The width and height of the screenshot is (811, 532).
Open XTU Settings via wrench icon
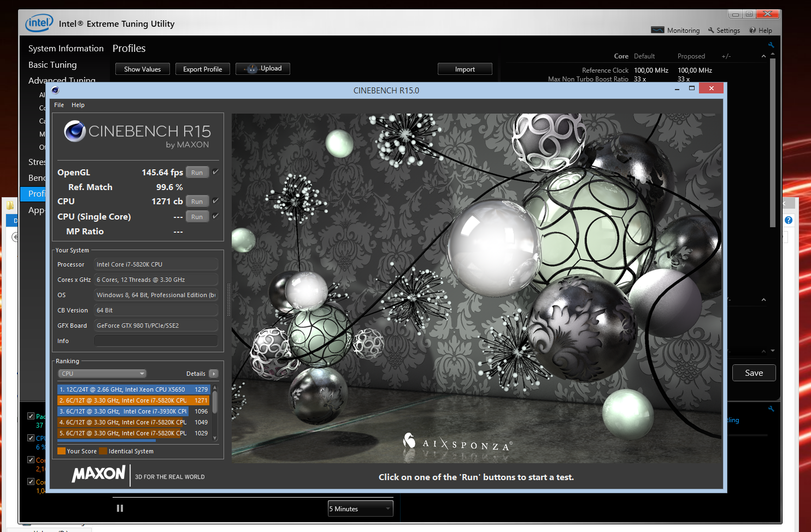[711, 31]
